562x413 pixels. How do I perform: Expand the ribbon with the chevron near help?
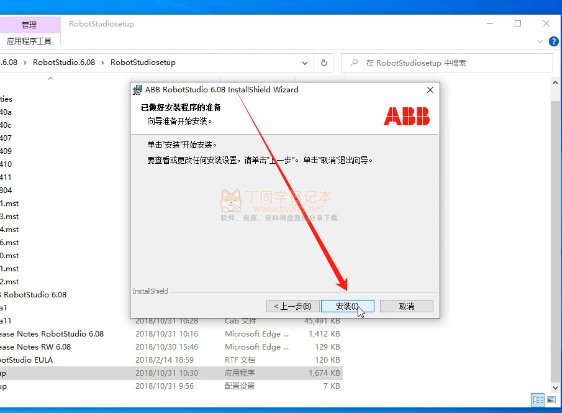tap(540, 42)
